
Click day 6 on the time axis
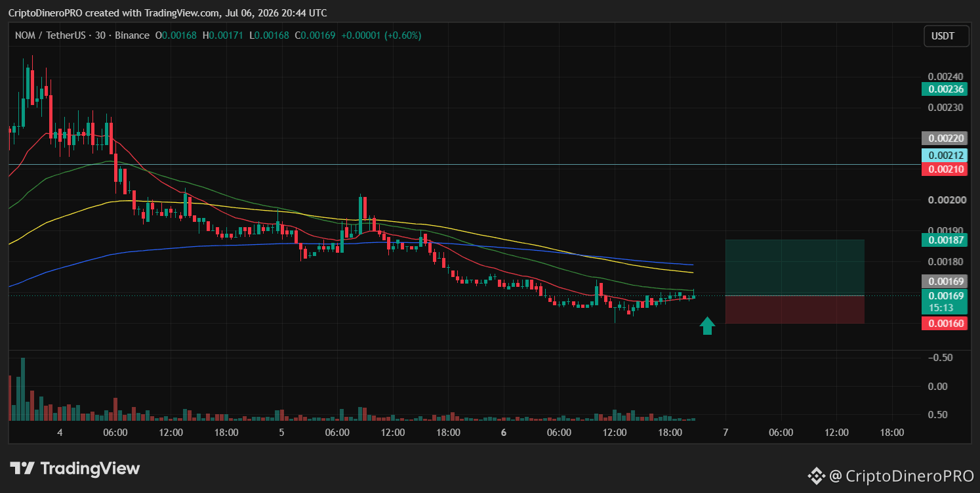coord(504,433)
